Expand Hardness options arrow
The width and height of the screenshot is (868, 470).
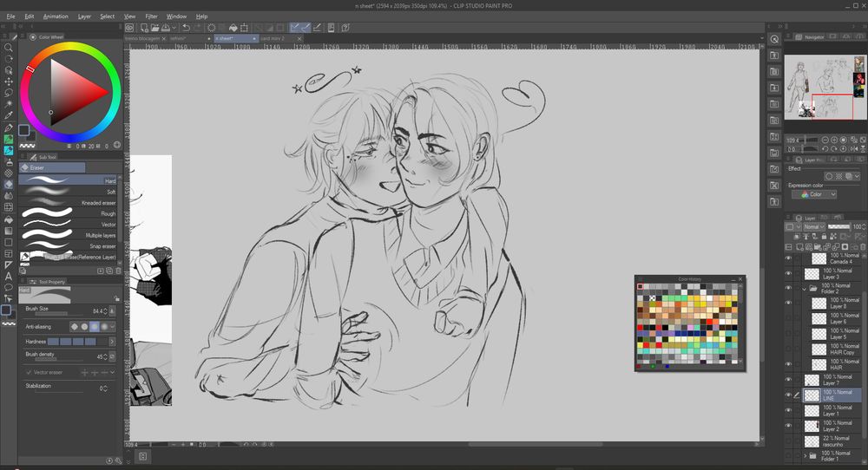click(x=112, y=342)
